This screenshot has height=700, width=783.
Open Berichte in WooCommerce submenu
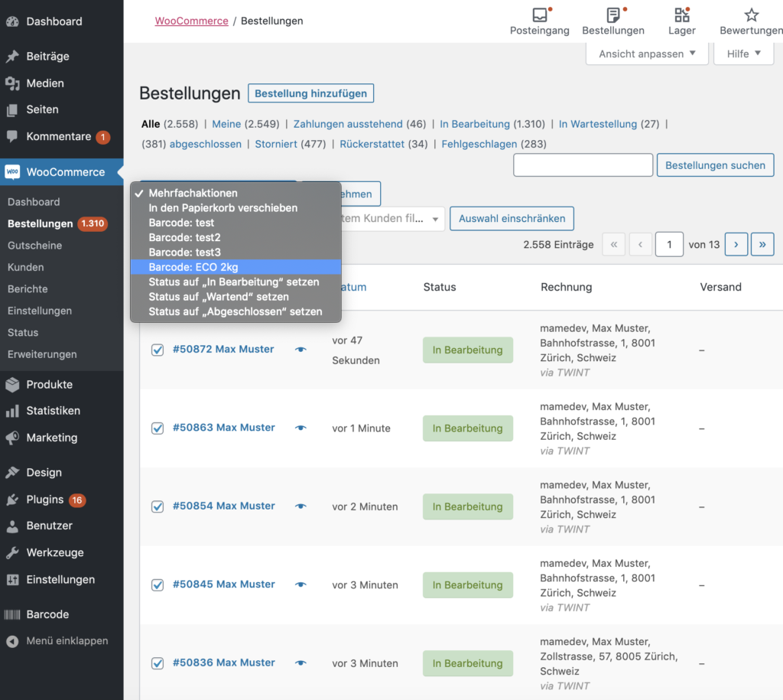(x=28, y=288)
